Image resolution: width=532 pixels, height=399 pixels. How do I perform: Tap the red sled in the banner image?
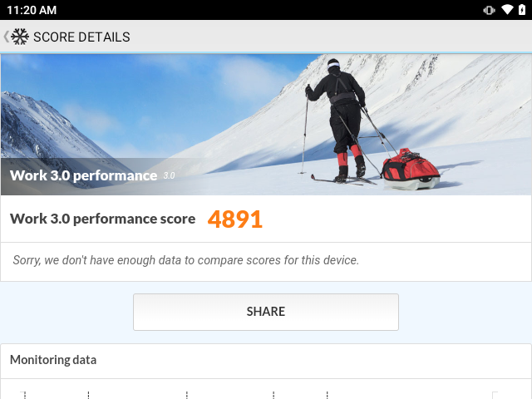point(411,168)
